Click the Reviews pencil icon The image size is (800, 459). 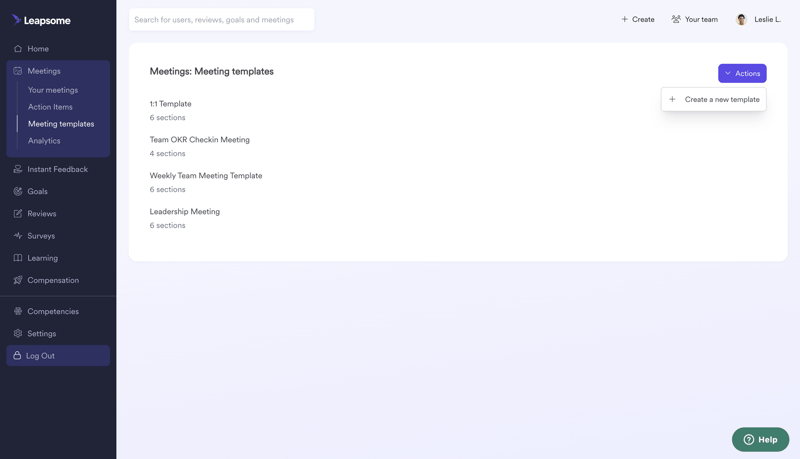[18, 213]
